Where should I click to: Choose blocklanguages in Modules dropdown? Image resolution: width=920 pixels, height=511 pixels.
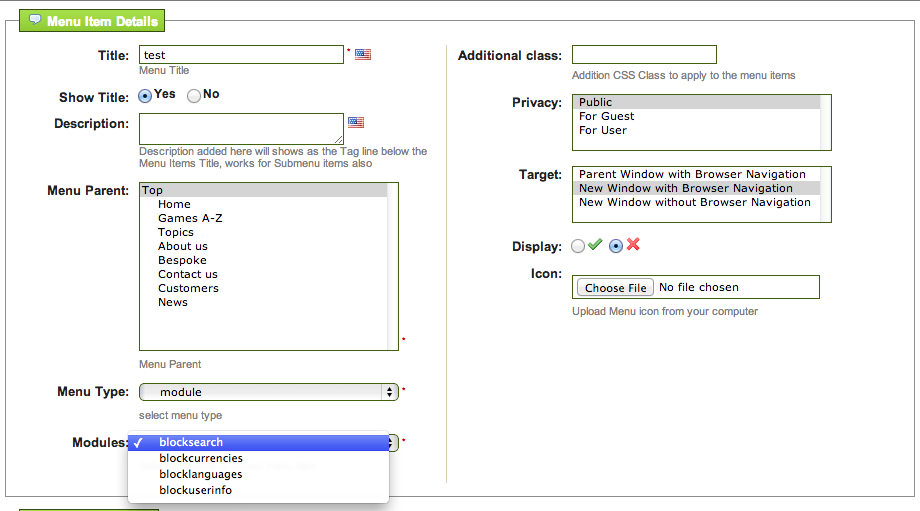click(259, 474)
